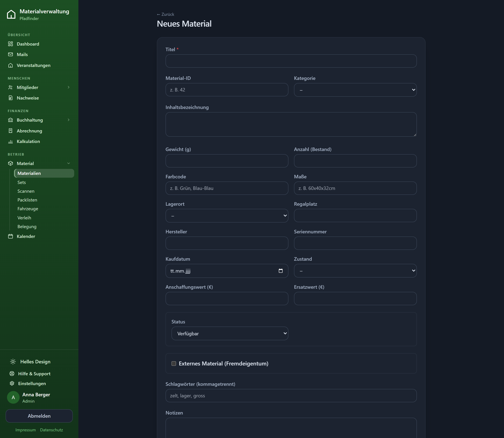Open the Kategorie dropdown
Viewport: 504px width, 438px height.
coord(355,90)
